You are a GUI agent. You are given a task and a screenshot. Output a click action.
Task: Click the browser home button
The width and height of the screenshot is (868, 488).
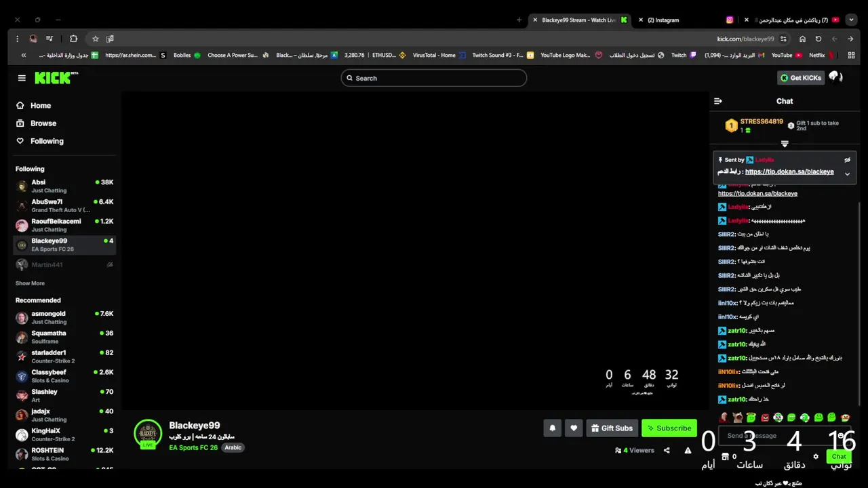[802, 39]
